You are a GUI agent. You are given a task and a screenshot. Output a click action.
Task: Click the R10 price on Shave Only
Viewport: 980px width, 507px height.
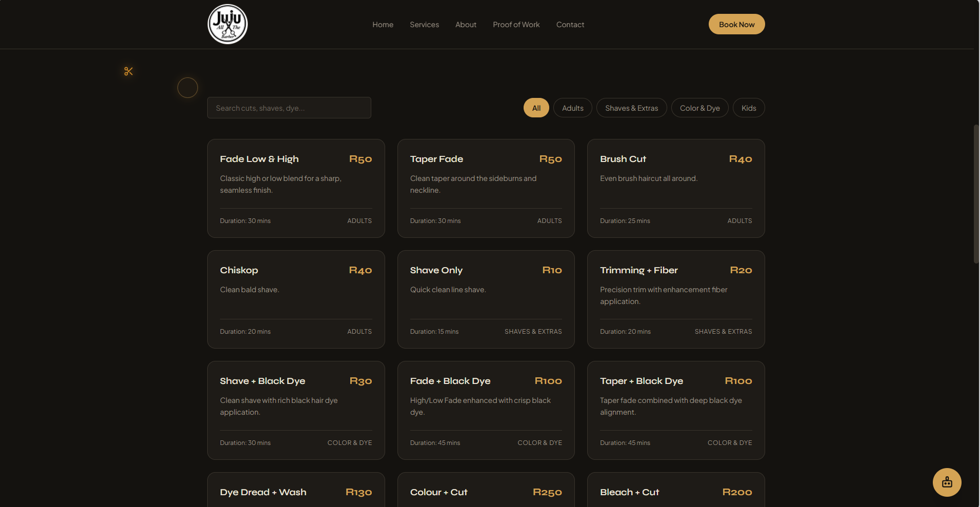[x=552, y=270]
